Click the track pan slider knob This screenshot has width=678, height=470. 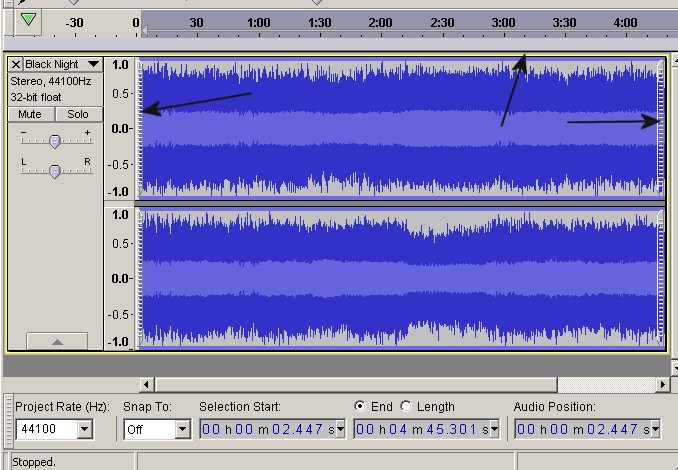[x=55, y=170]
